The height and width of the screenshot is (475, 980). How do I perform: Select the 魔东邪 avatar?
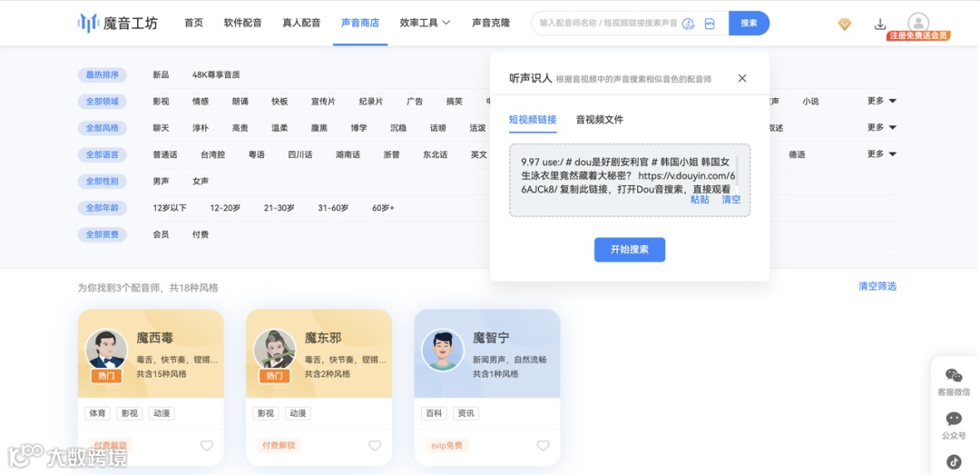pyautogui.click(x=274, y=351)
